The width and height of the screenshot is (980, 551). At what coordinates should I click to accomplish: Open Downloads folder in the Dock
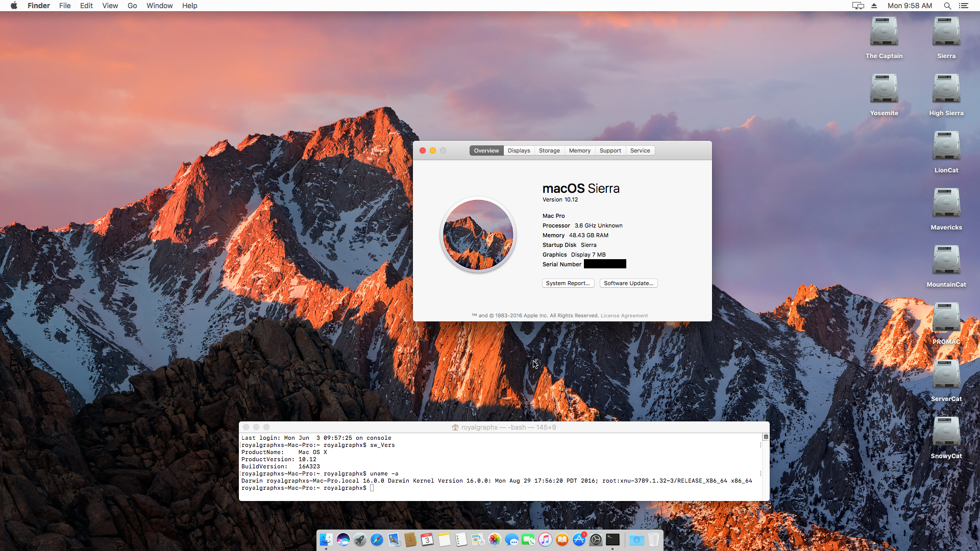(636, 539)
